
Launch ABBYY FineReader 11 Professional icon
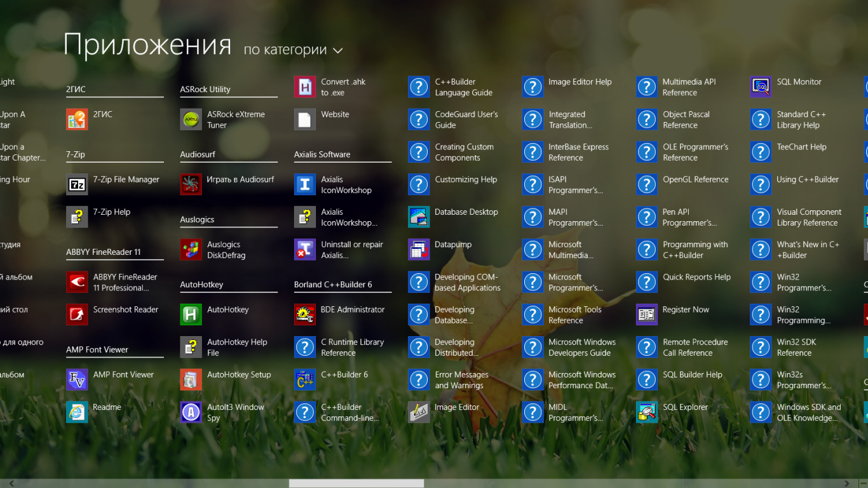(x=77, y=282)
